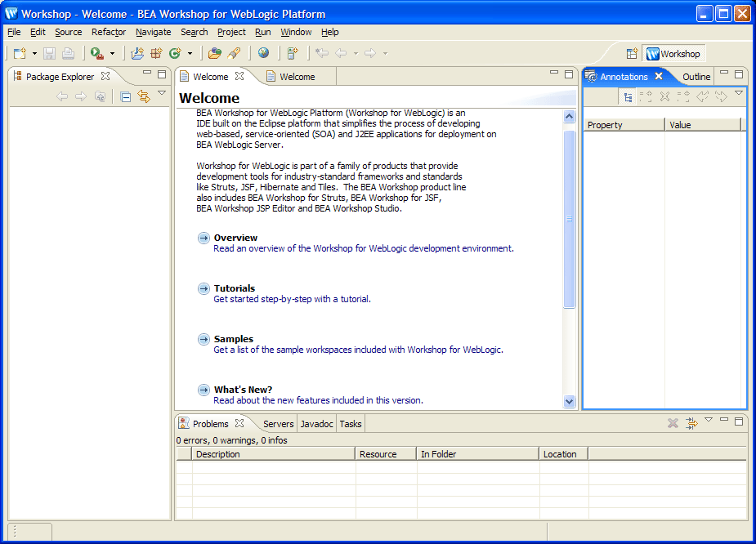756x544 pixels.
Task: Click the main toolbar Back arrow
Action: click(x=341, y=53)
